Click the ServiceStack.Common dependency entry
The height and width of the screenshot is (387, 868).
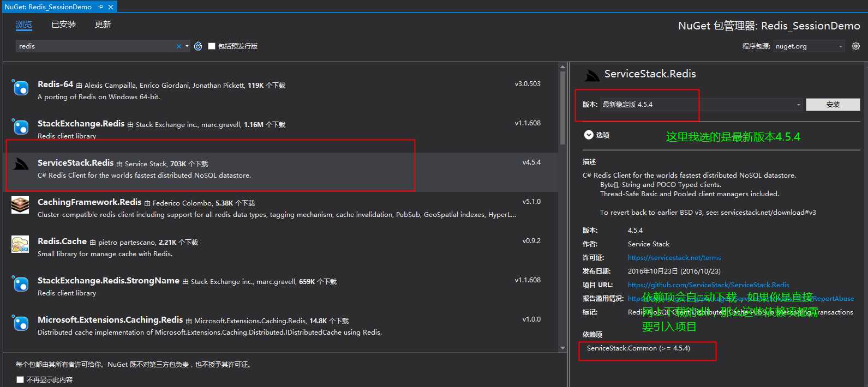638,348
